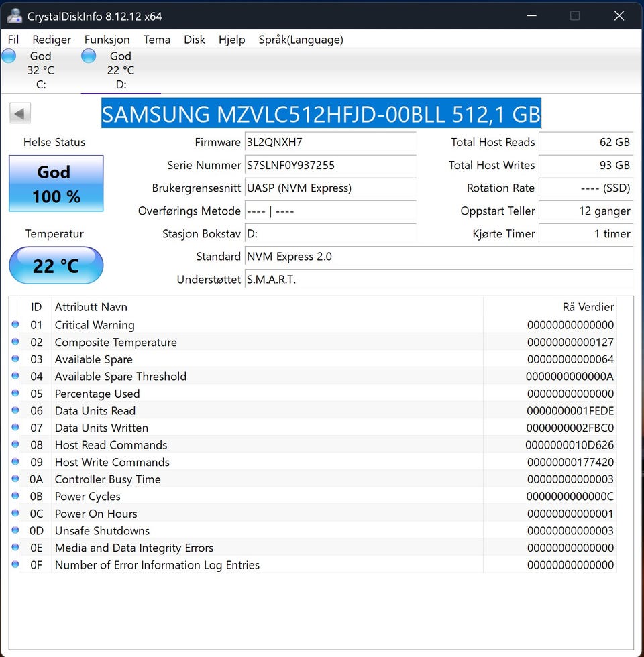This screenshot has height=657, width=644.
Task: Click the SAMSUNG MZVLC512HFJD disk title
Action: [321, 113]
